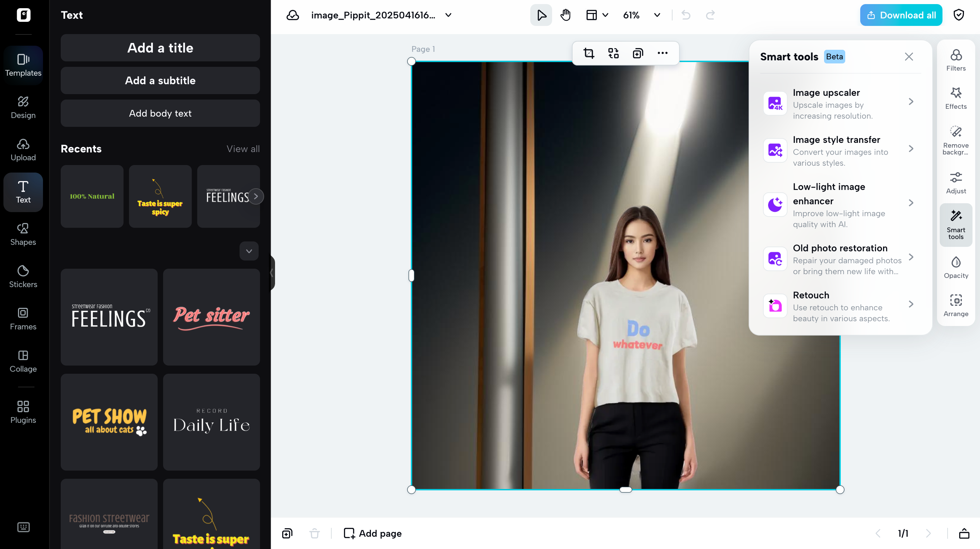
Task: Expand the Image upscaler smart tool
Action: click(x=911, y=102)
